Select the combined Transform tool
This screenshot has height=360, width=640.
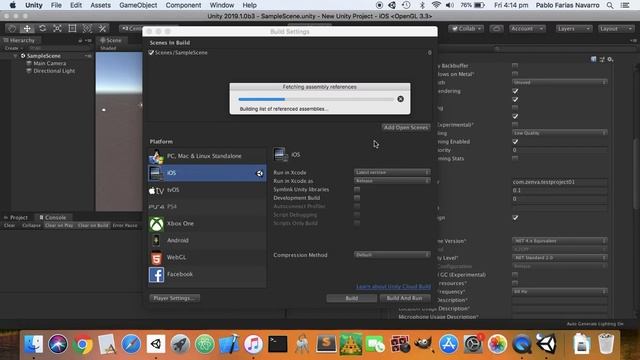click(x=87, y=29)
